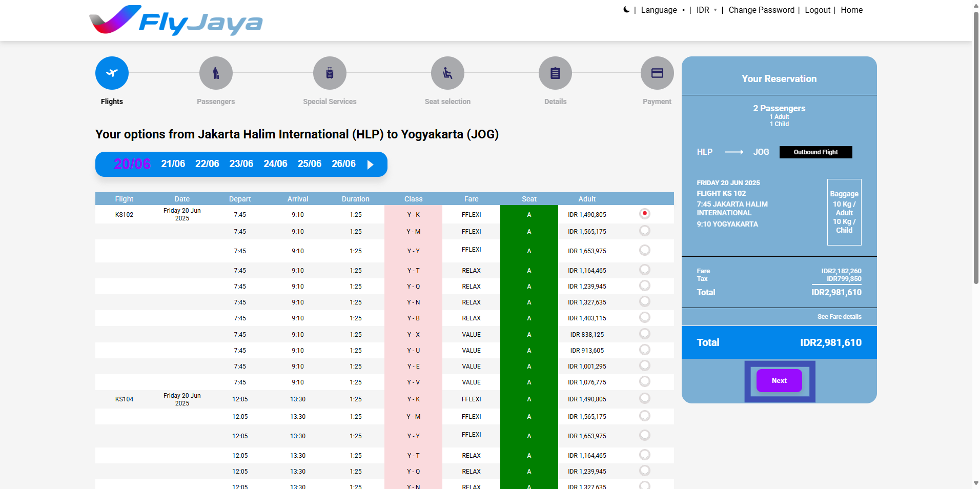Click the "IDR2,182,260" fare amount
The height and width of the screenshot is (489, 980).
841,271
